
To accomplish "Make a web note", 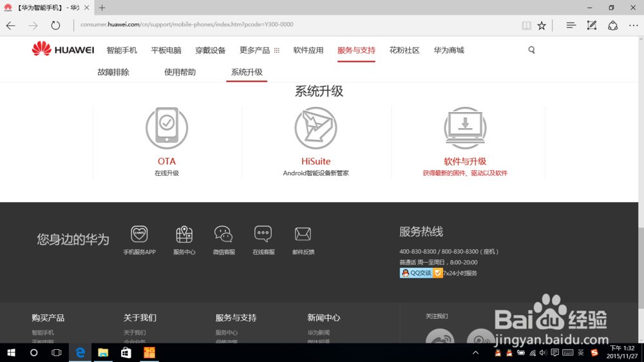I will [591, 26].
